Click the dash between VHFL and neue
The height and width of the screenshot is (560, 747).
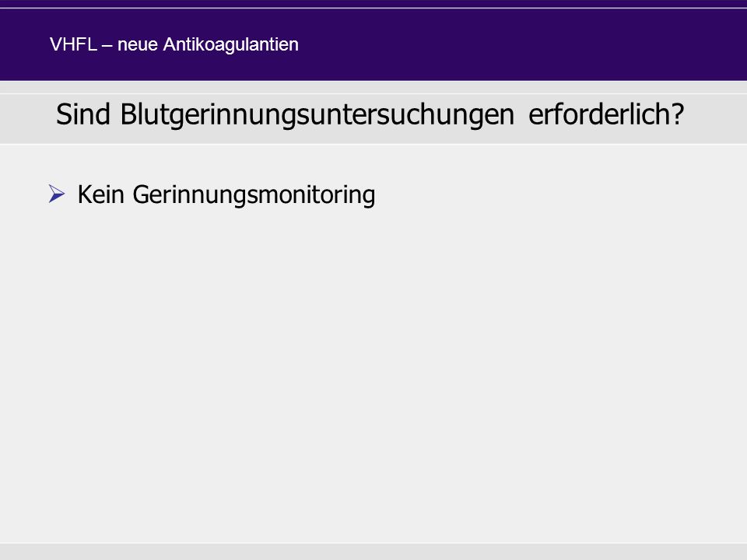click(107, 46)
